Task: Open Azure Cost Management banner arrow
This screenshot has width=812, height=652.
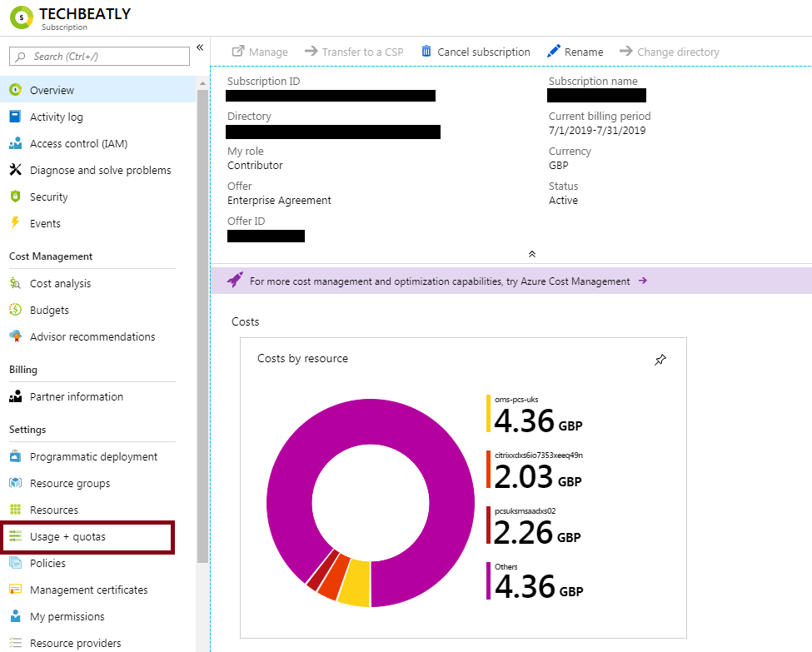Action: pos(643,281)
